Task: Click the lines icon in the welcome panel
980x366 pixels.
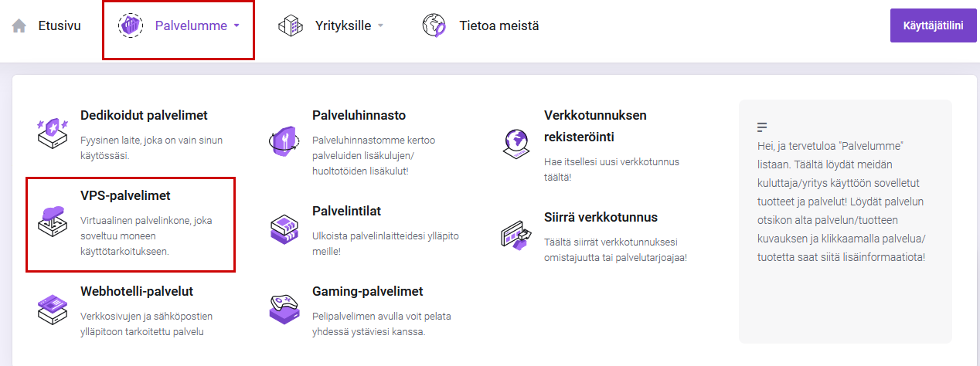Action: [762, 127]
